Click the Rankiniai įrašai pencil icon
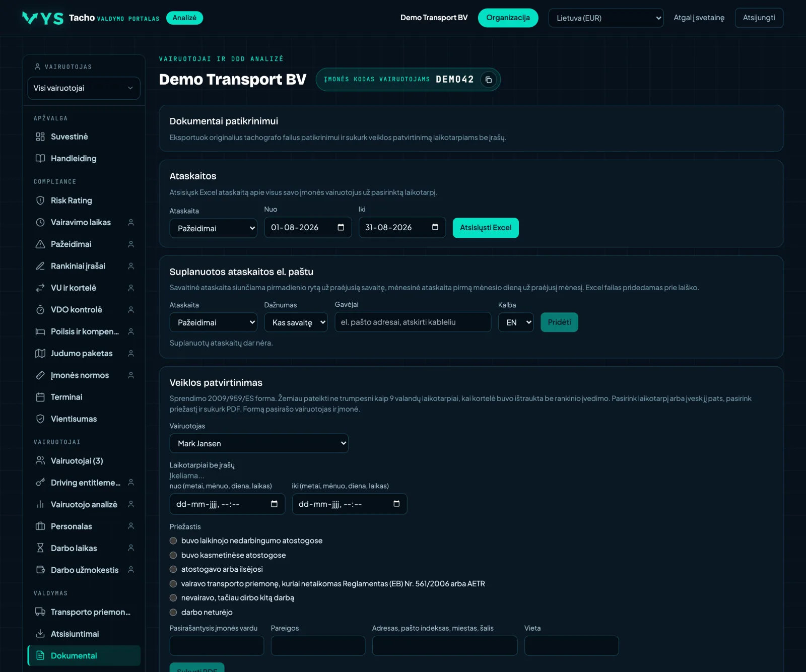The image size is (806, 672). point(40,266)
